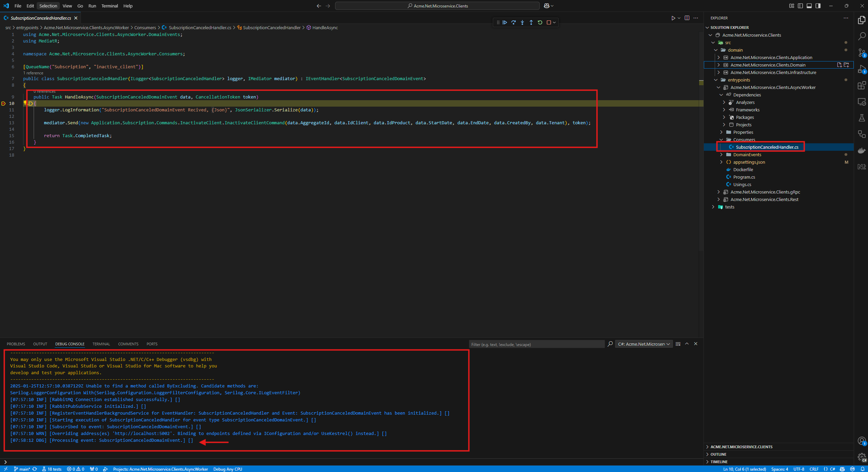
Task: Open Program.cs in solution explorer
Action: pyautogui.click(x=744, y=177)
